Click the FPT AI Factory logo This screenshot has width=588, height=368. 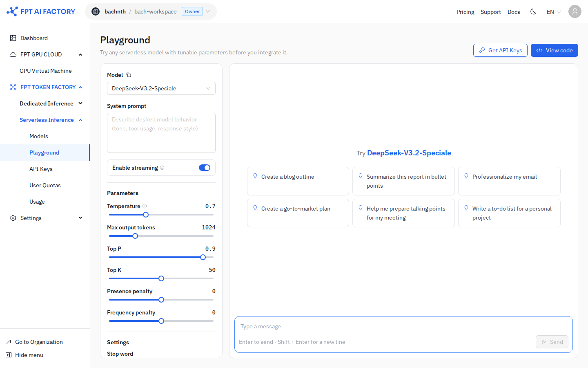tap(41, 11)
